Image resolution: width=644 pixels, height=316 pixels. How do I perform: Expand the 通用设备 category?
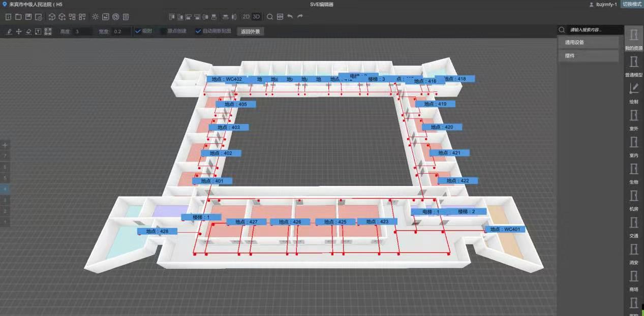(588, 43)
